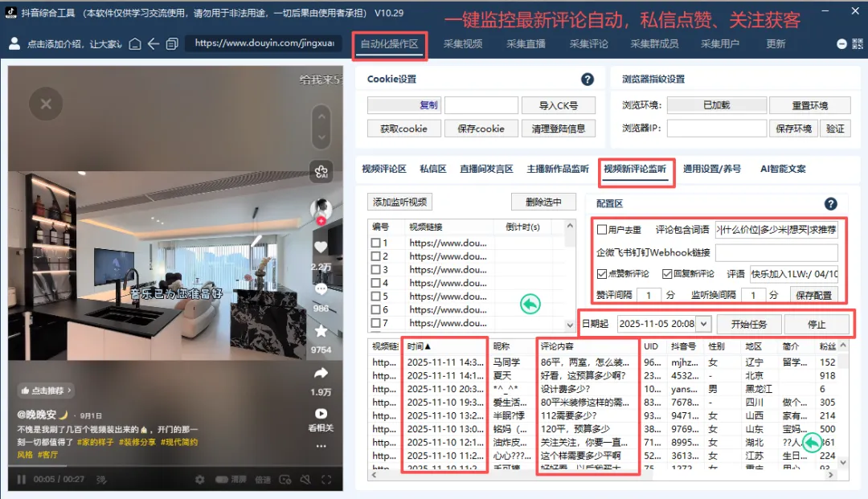Uncheck the 回复新评论 option

[666, 274]
